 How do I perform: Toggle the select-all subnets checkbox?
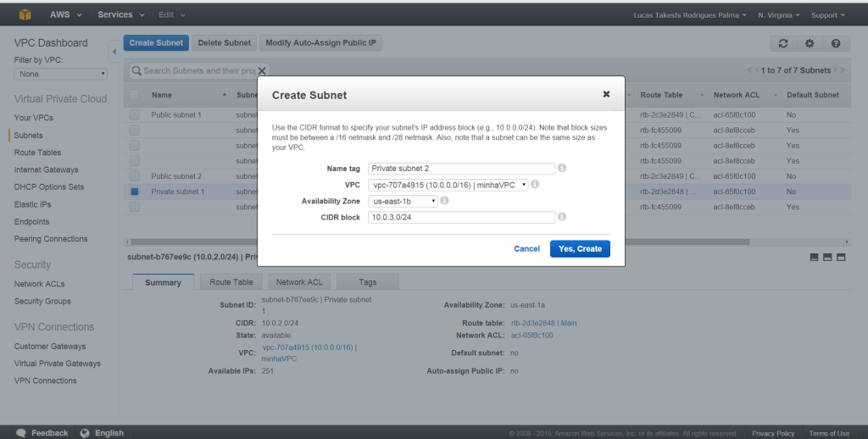134,95
